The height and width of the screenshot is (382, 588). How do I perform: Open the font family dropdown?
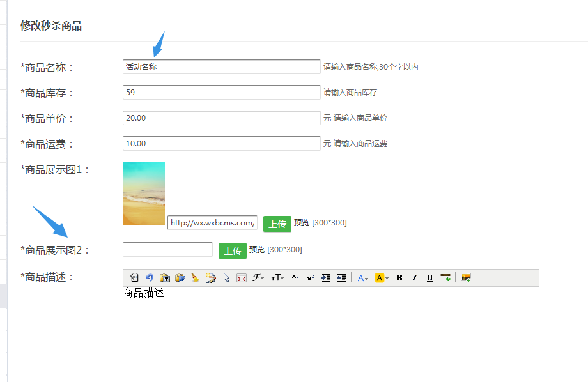[x=258, y=278]
